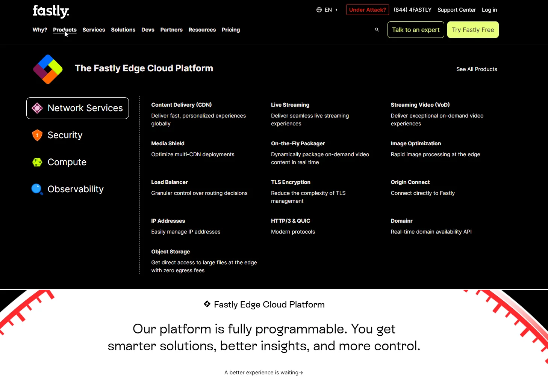Click Log in
Screen dimensions: 548x392
(489, 10)
